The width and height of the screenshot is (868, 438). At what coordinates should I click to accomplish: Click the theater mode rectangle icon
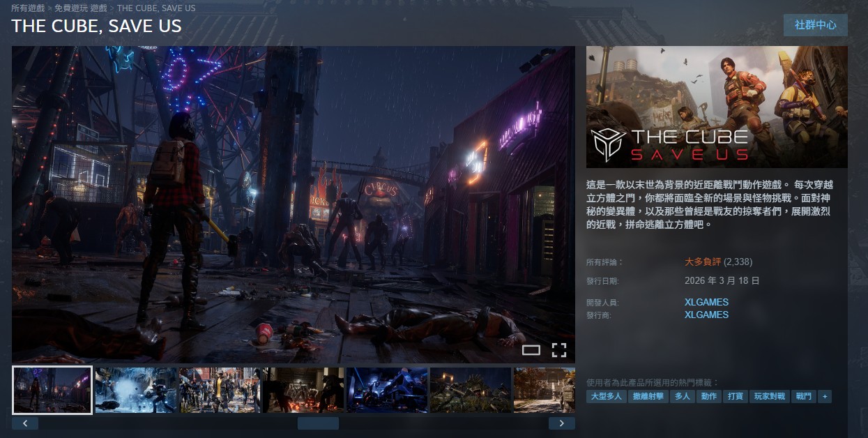click(531, 350)
